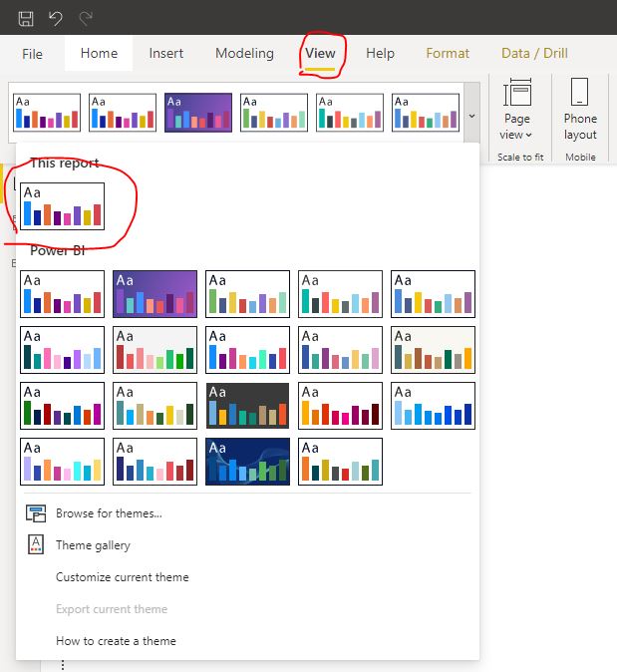617x672 pixels.
Task: Open Theme gallery link
Action: (93, 545)
